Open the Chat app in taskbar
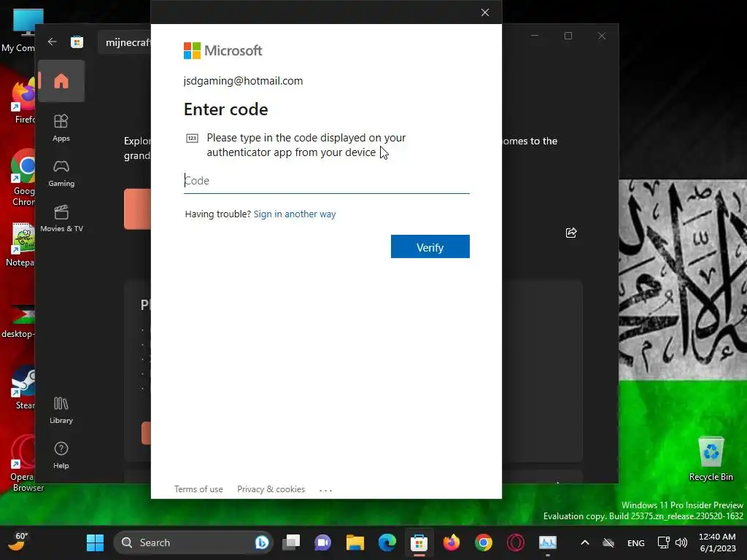The image size is (747, 560). click(322, 542)
